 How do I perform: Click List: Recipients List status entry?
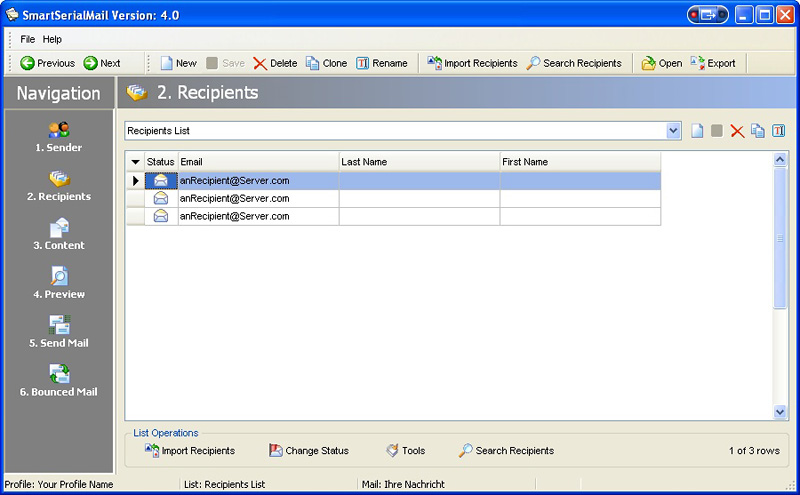tap(224, 484)
